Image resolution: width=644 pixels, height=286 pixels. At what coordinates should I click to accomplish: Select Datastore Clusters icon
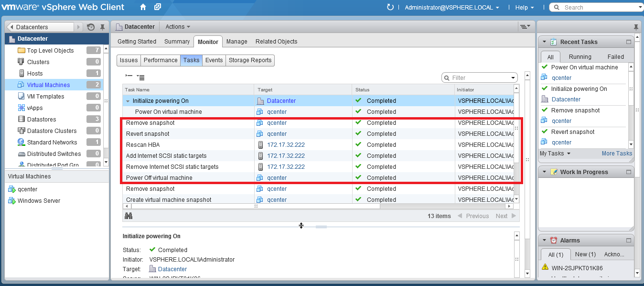[x=21, y=131]
